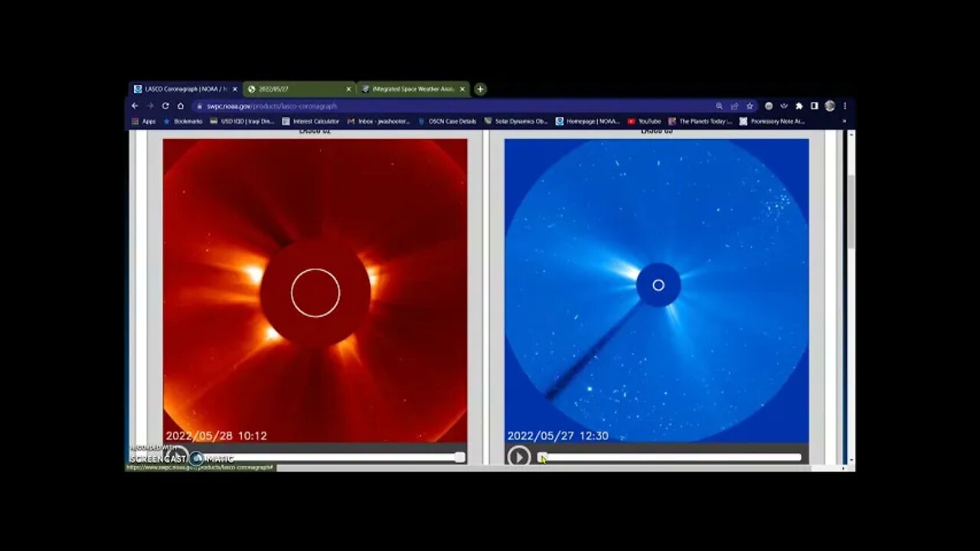Click the LASCO C3 animation progress slider
980x551 pixels.
point(670,458)
